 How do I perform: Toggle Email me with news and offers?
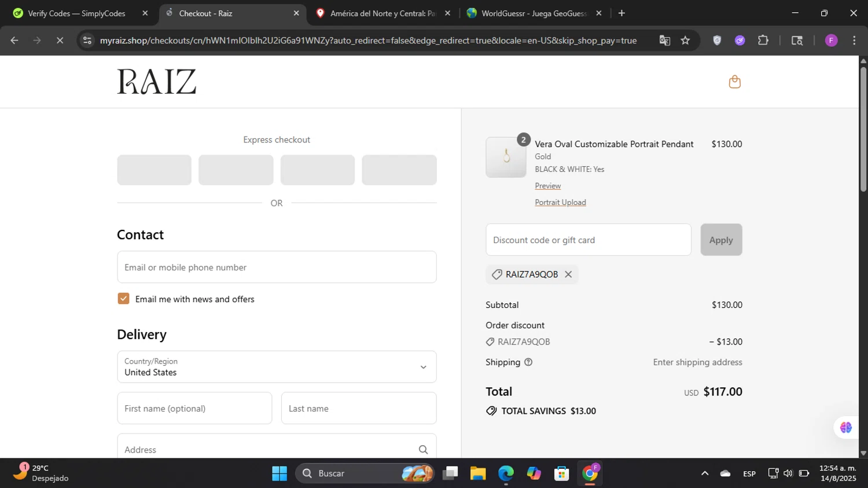click(123, 299)
